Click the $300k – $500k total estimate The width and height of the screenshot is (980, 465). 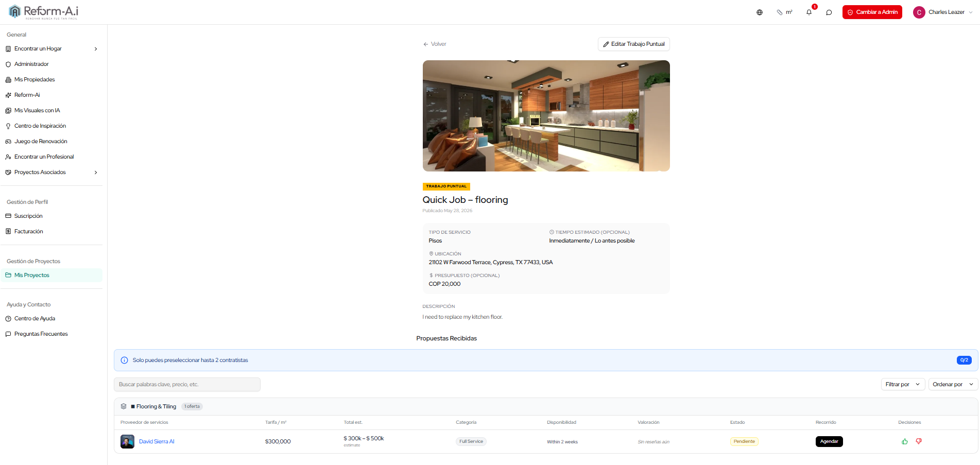[x=364, y=439]
